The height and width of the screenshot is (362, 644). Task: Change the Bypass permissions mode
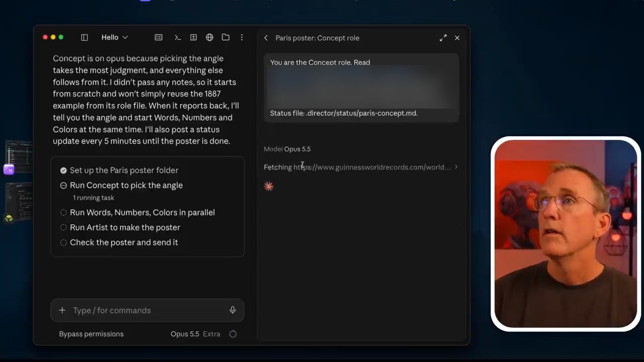91,334
